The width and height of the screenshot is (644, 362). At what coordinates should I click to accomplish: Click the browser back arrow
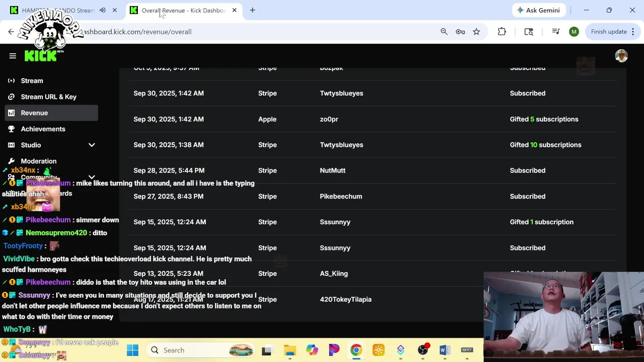tap(11, 32)
